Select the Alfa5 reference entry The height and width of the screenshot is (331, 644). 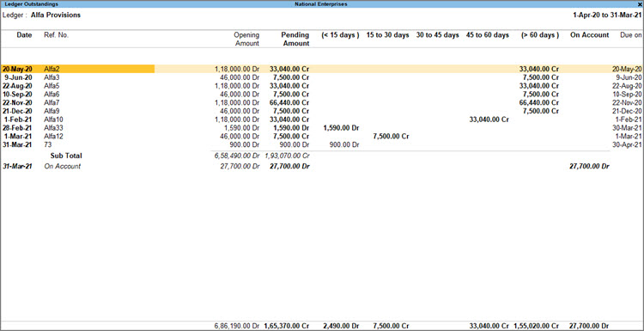(52, 85)
